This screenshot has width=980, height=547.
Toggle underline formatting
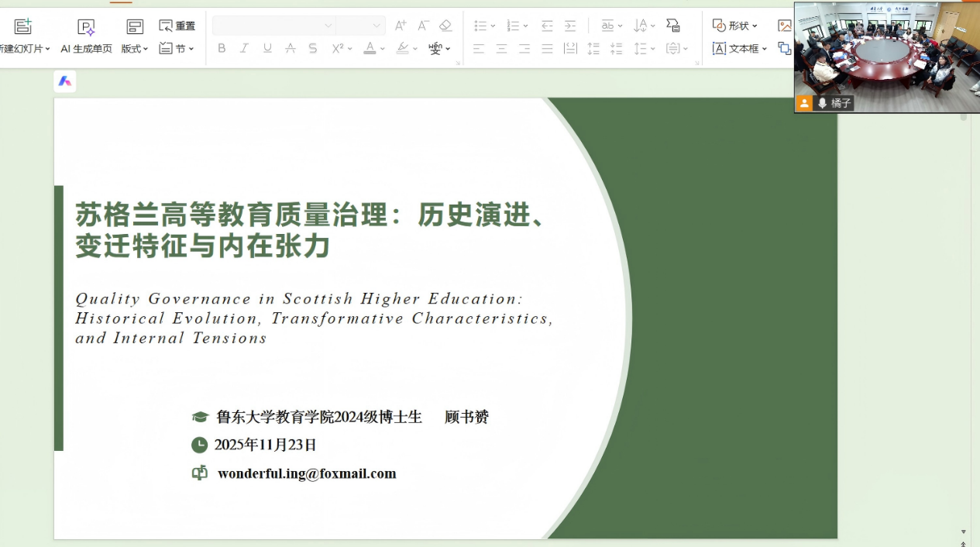coord(267,48)
